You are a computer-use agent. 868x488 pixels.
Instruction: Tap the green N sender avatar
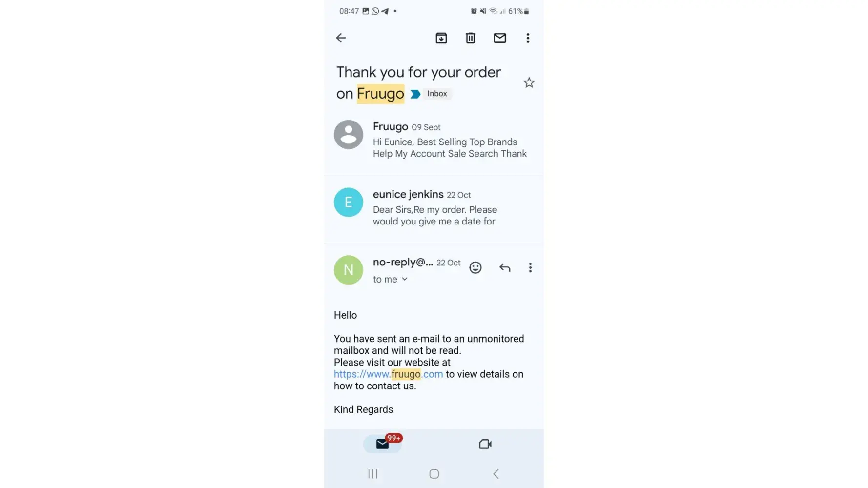pos(349,270)
